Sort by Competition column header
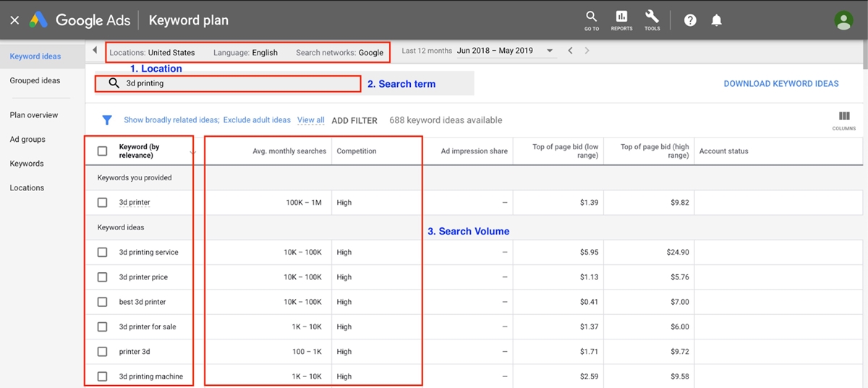This screenshot has height=388, width=868. coord(357,151)
